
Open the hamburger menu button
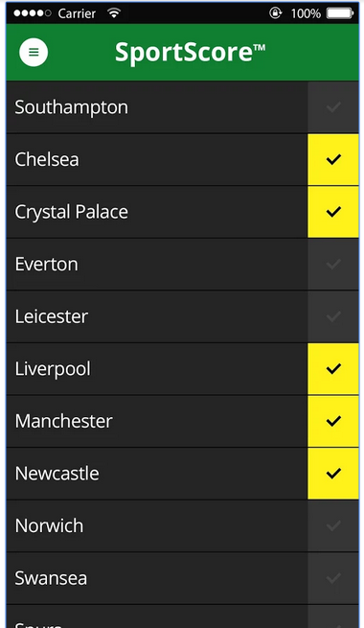pos(34,52)
